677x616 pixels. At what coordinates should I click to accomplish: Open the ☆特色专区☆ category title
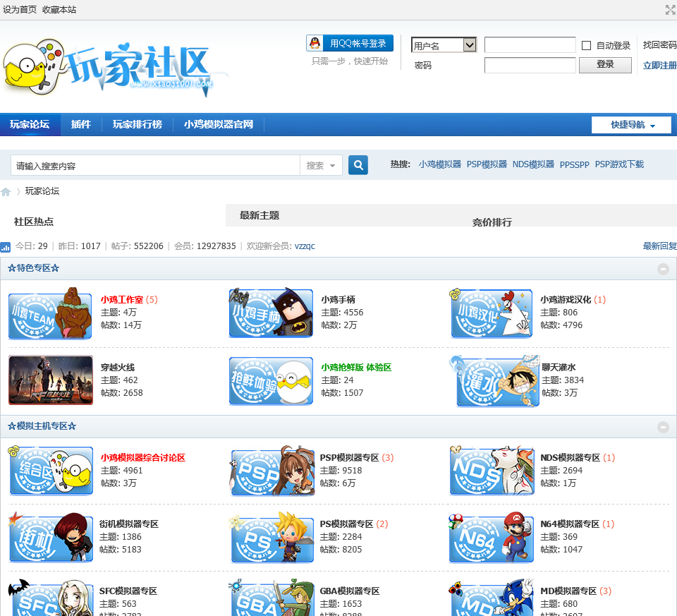click(34, 268)
